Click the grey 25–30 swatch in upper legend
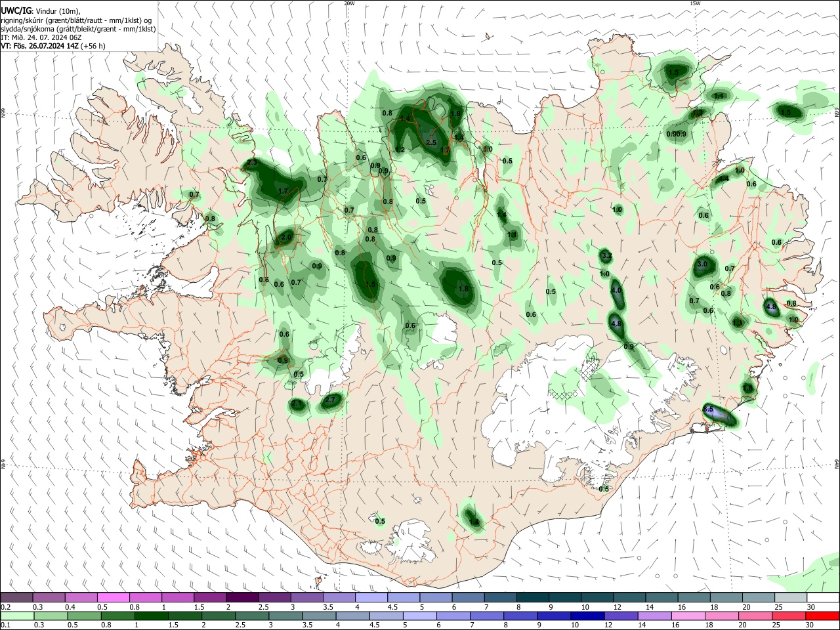840x630 pixels. pyautogui.click(x=791, y=597)
